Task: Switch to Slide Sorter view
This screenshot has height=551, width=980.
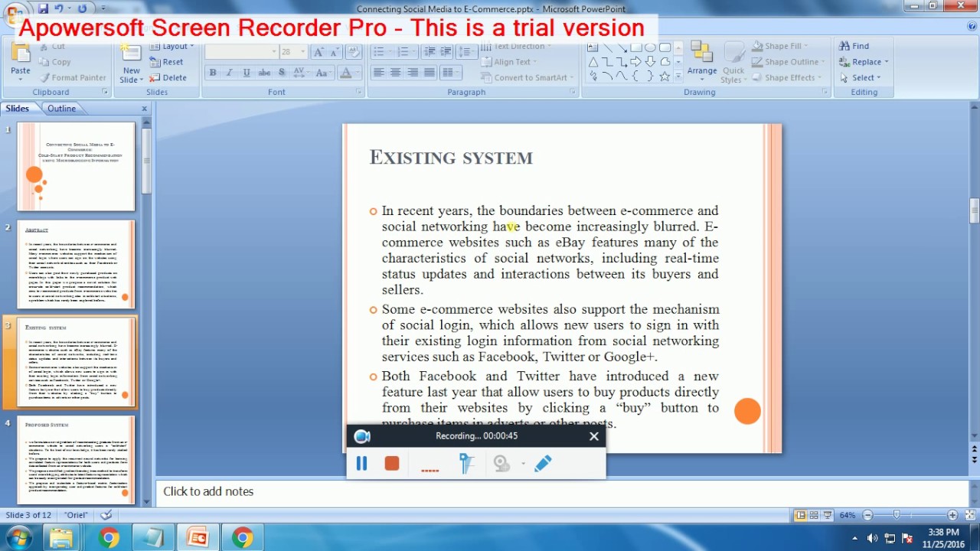Action: click(x=814, y=515)
